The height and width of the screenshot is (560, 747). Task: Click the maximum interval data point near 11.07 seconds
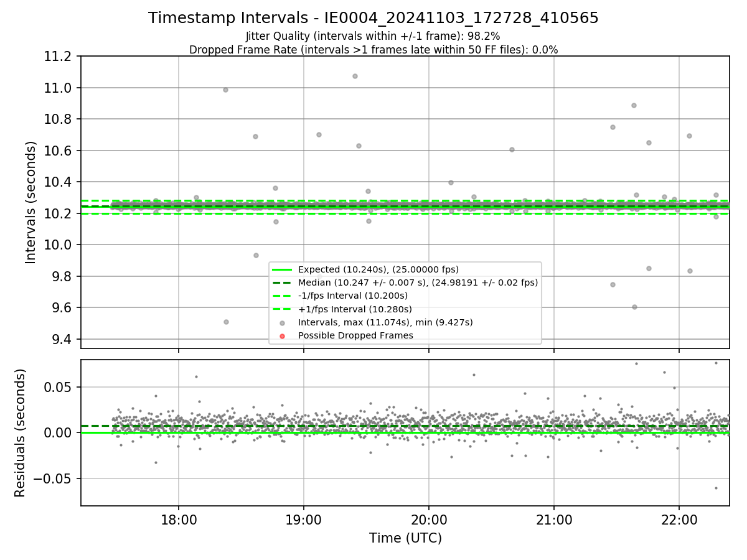[355, 76]
